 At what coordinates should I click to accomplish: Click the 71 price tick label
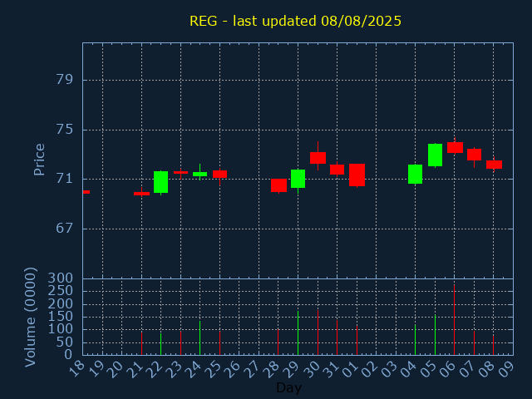(x=65, y=179)
